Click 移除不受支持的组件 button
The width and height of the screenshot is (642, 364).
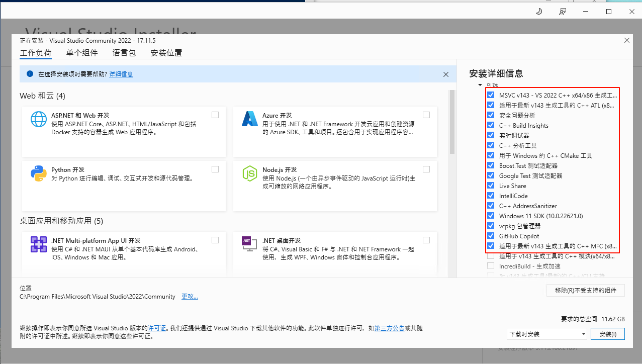[586, 290]
